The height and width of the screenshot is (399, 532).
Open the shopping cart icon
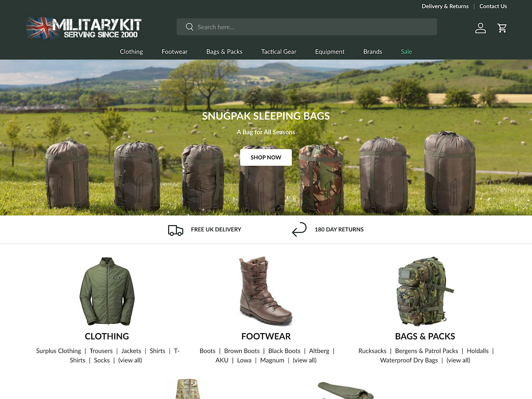502,28
